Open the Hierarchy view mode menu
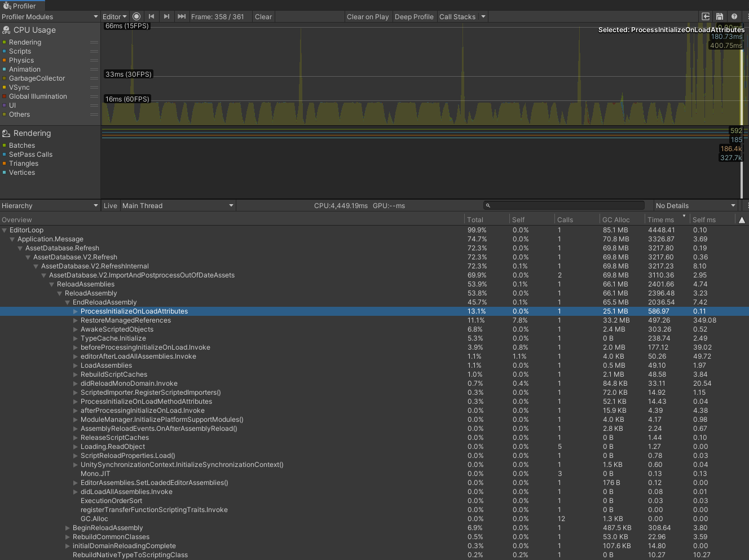The width and height of the screenshot is (749, 560). tap(50, 206)
